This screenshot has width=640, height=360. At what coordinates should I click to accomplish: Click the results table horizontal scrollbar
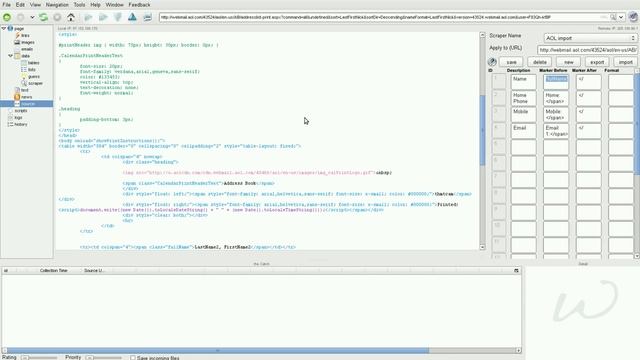pos(261,350)
